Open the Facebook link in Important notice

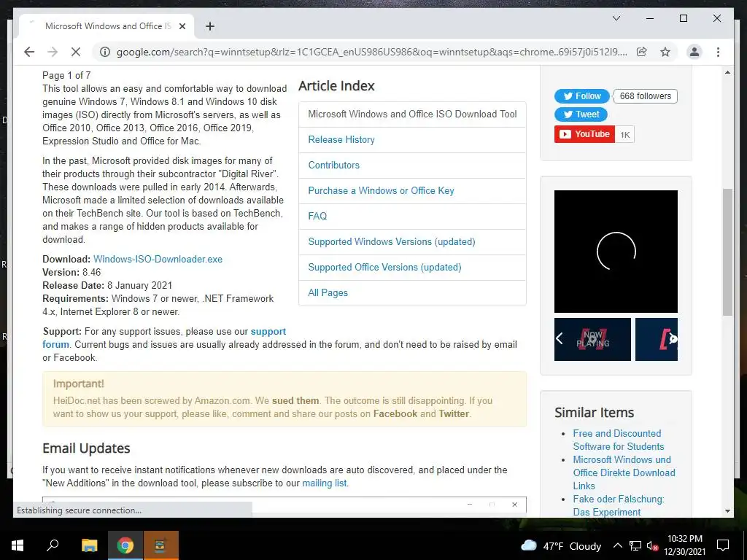[x=395, y=414]
